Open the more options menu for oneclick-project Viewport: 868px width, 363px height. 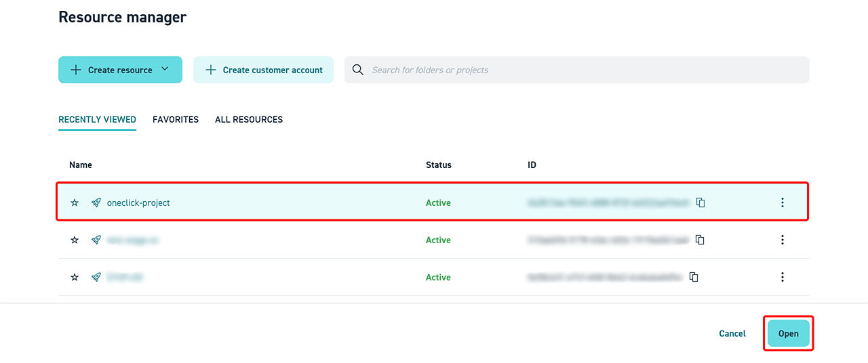782,202
